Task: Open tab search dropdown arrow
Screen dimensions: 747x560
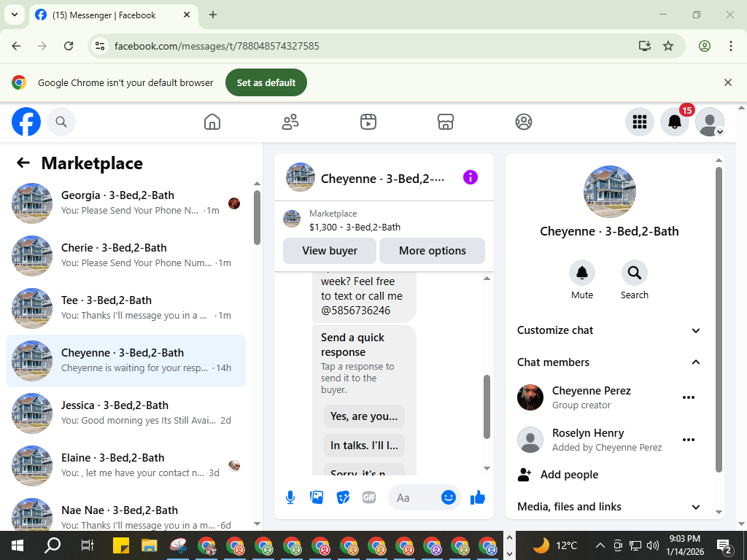Action: coord(15,15)
